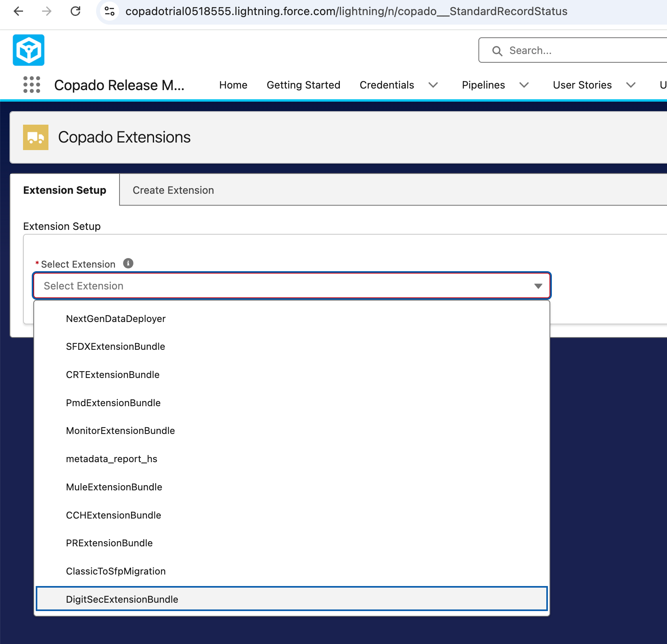Open the App Launcher dots grid

pyautogui.click(x=32, y=85)
